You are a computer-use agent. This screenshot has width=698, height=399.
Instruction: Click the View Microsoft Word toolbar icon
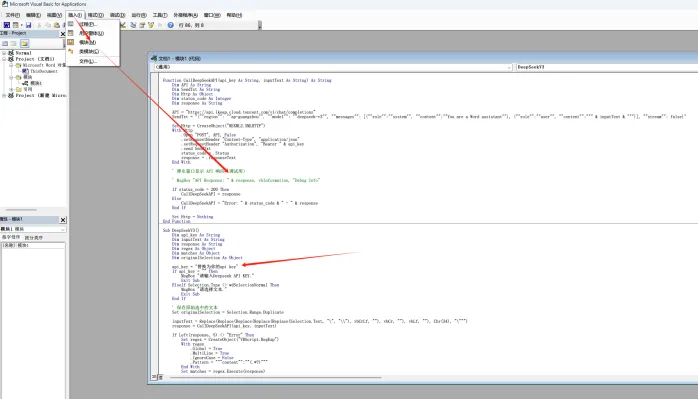pos(7,25)
